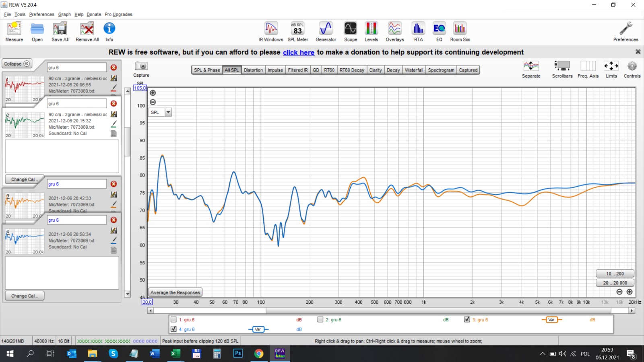Toggle the 1: gru 6 trace checkbox

pyautogui.click(x=173, y=319)
